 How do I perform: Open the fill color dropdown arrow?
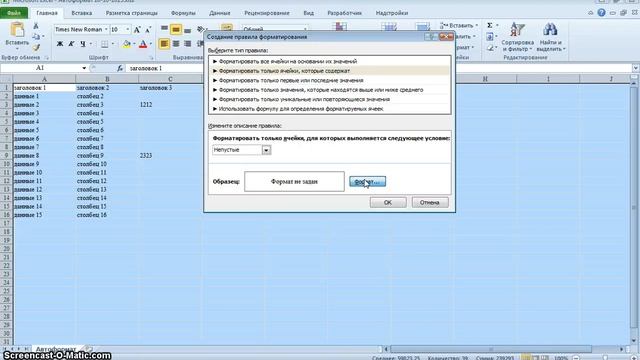133,44
